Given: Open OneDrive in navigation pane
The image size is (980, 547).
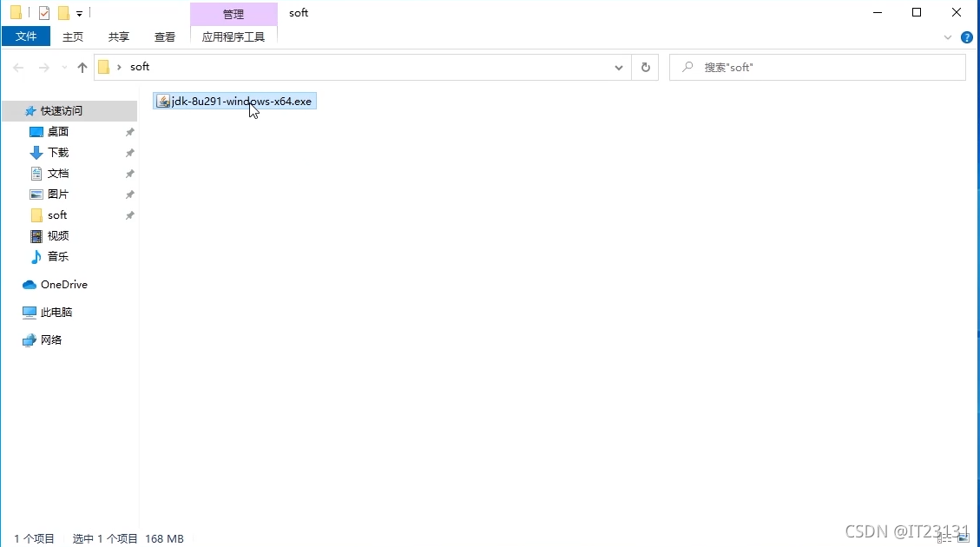Looking at the screenshot, I should tap(63, 285).
